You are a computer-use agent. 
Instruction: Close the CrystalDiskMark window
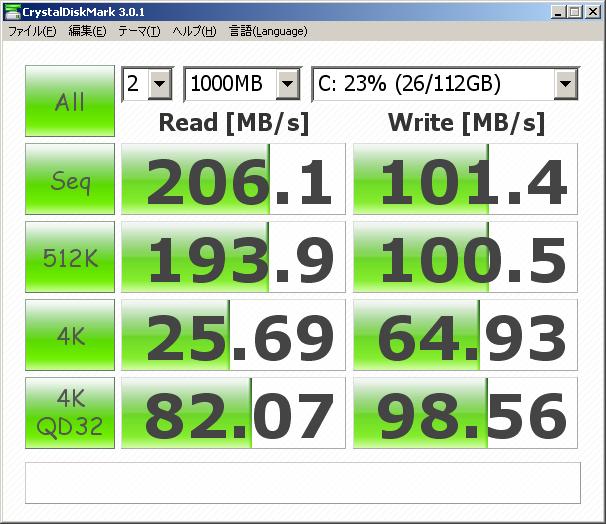point(593,12)
